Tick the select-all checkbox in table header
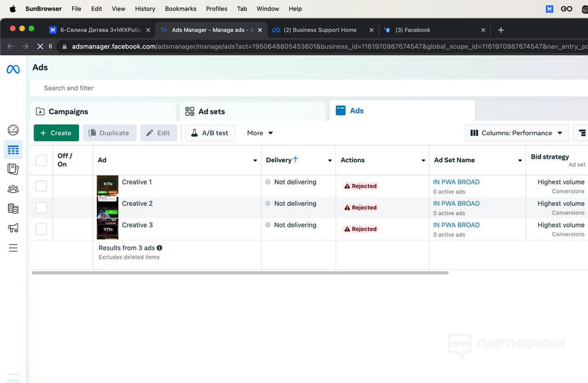588x383 pixels. [x=41, y=160]
